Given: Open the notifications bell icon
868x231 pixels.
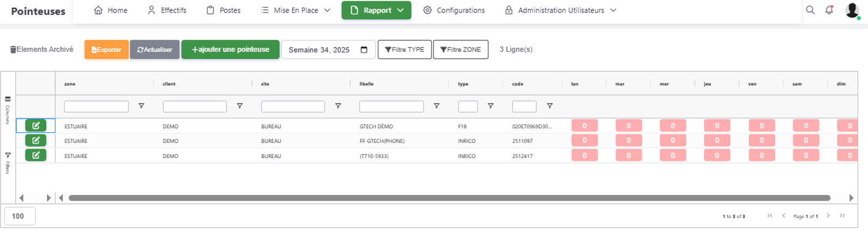Looking at the screenshot, I should click(829, 10).
